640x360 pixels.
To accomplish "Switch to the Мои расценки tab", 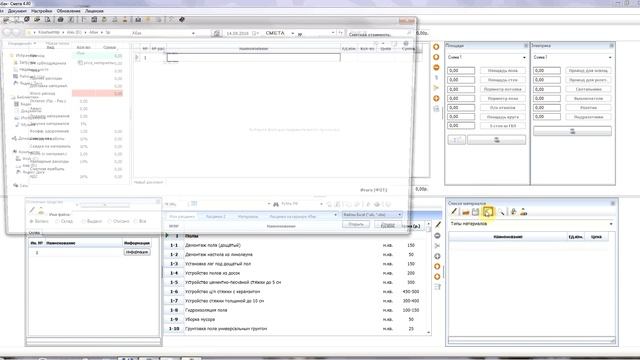I will [x=182, y=216].
